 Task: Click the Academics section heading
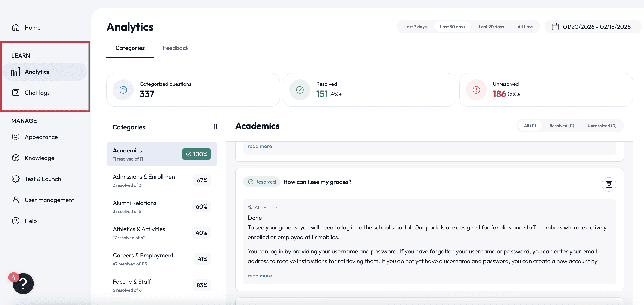click(x=257, y=126)
